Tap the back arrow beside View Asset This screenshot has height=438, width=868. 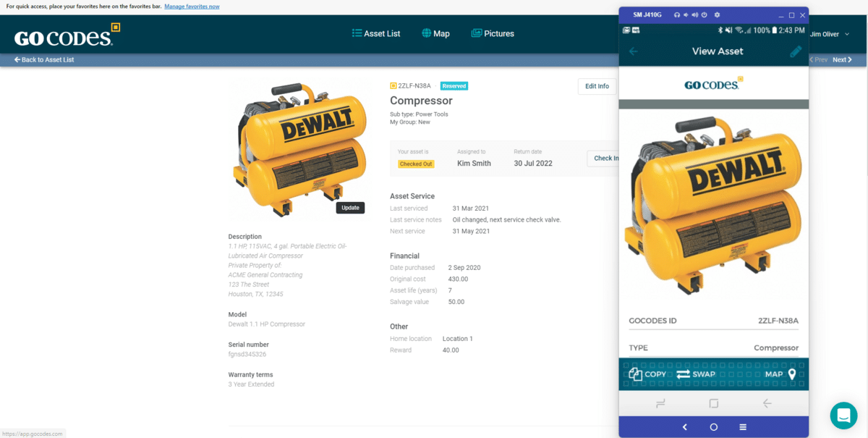pos(634,51)
